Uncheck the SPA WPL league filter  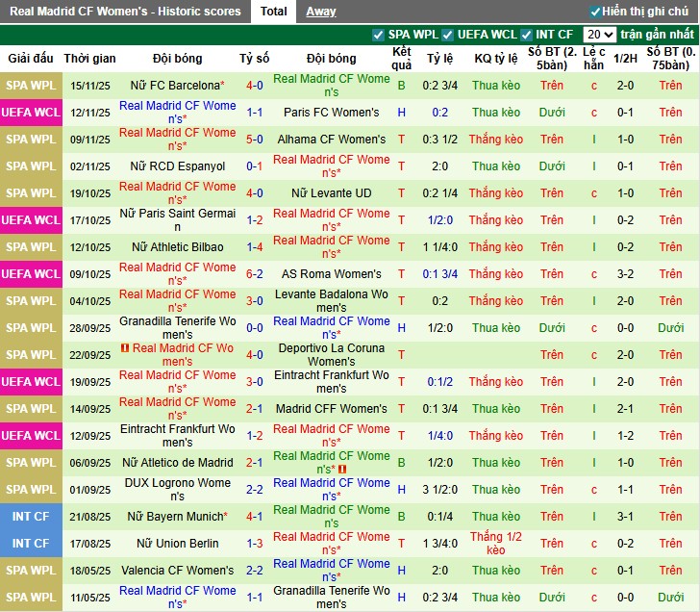378,35
